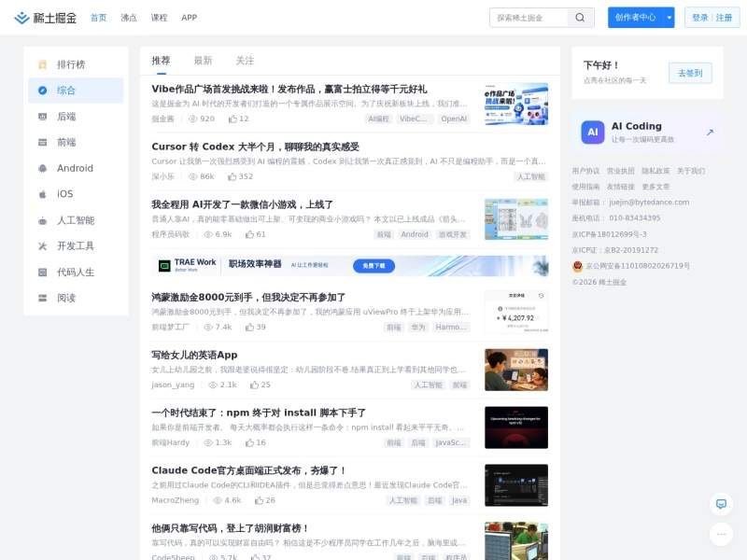
Task: Switch to the 关注 feed tab
Action: coord(245,61)
